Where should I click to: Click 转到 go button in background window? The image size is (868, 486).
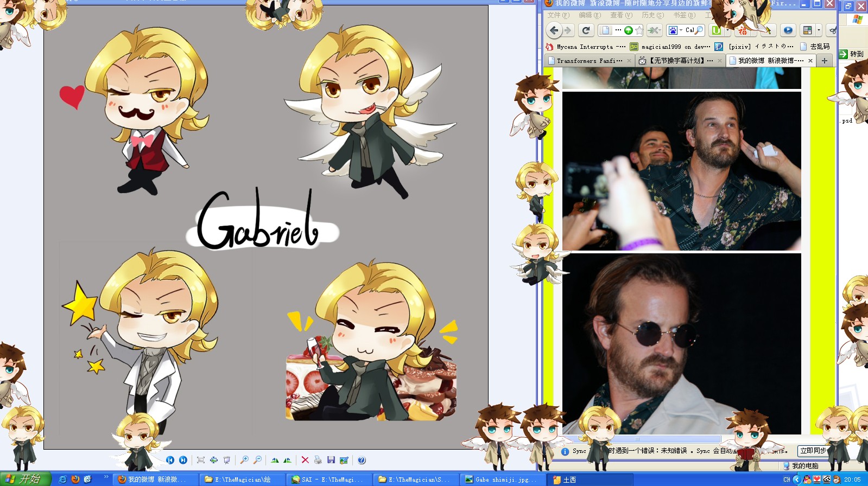[851, 54]
